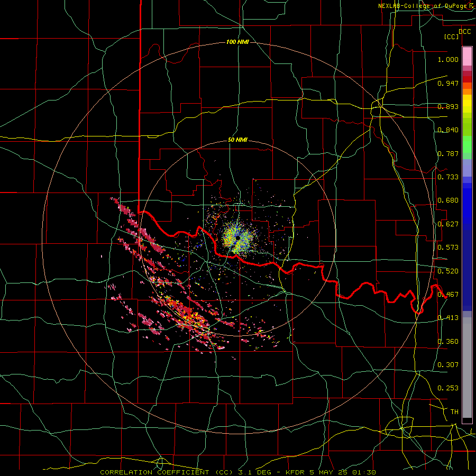Select the 0.360 scale value
The width and height of the screenshot is (476, 476).
(x=448, y=342)
